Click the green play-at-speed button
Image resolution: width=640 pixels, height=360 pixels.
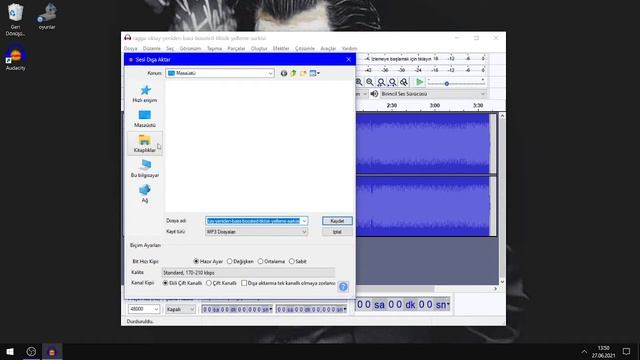[419, 82]
